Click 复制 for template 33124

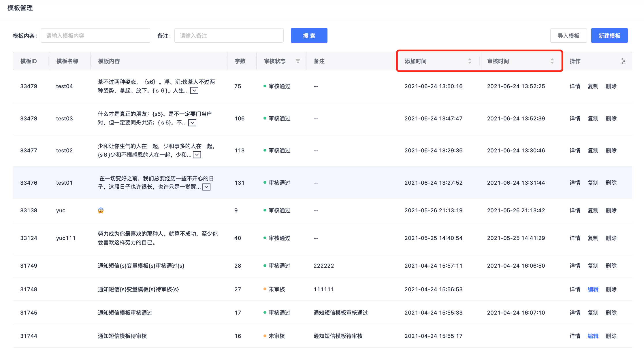593,238
